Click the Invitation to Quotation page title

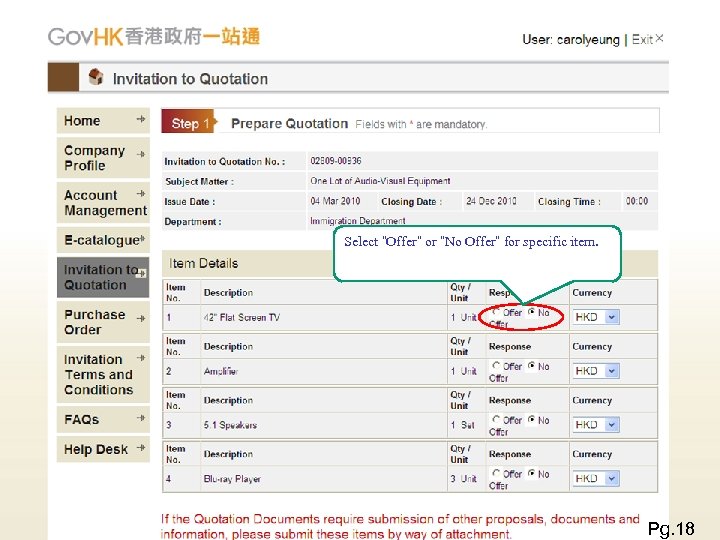coord(190,79)
